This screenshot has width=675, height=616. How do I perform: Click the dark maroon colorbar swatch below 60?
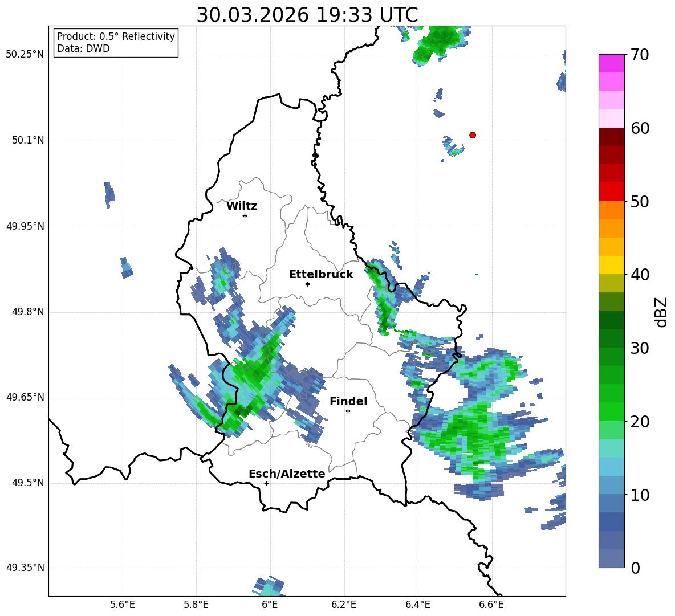click(611, 137)
